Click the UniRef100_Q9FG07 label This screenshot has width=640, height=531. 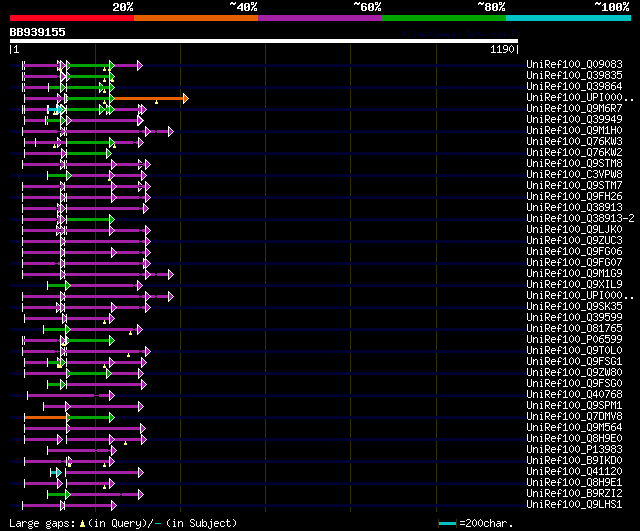pyautogui.click(x=574, y=263)
